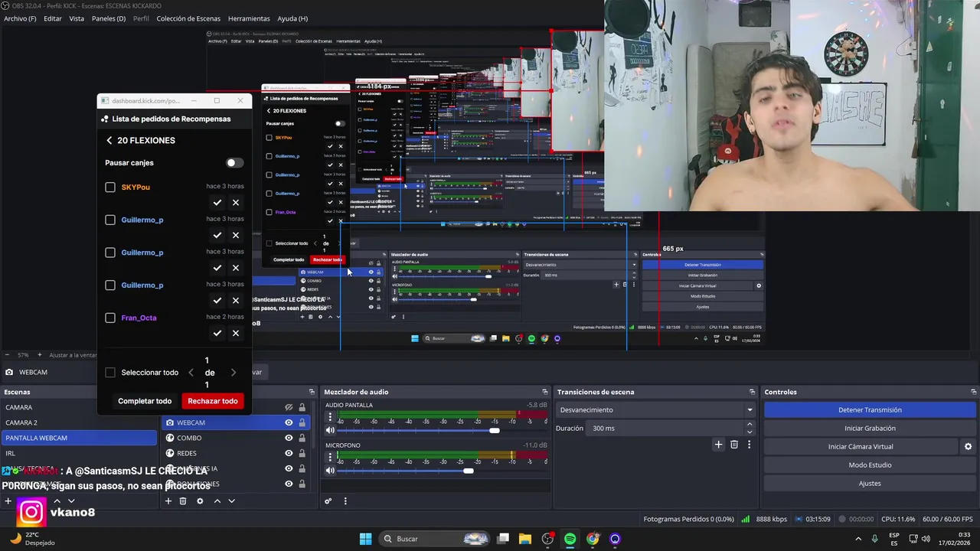The width and height of the screenshot is (980, 551).
Task: Open Chrome from the taskbar
Action: click(593, 539)
